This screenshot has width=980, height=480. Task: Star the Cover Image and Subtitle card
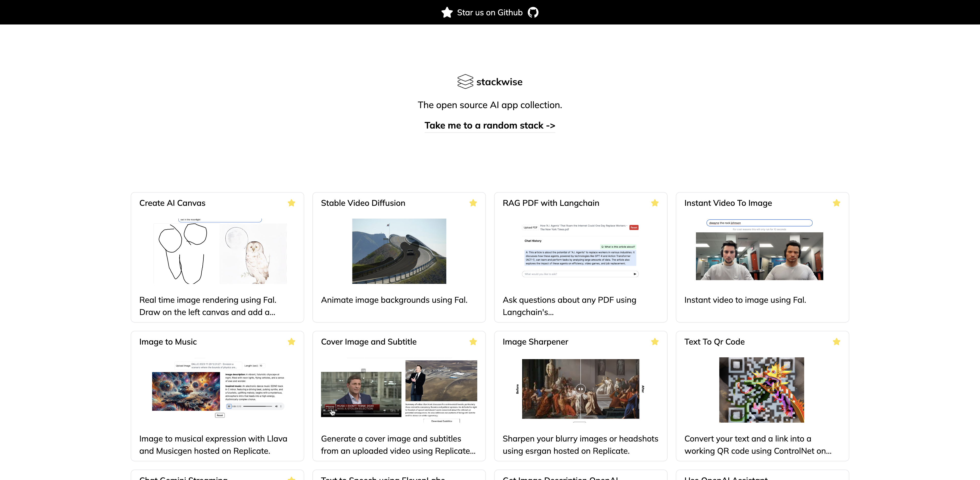[x=473, y=342]
